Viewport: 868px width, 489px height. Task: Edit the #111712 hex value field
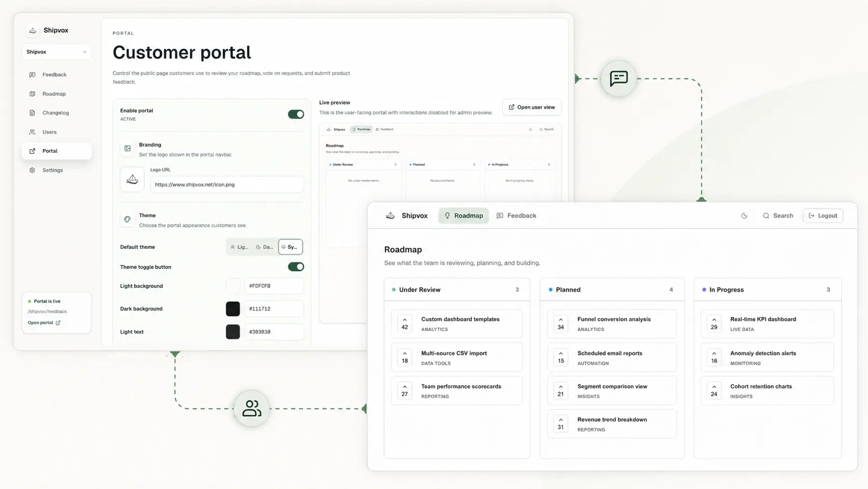pos(274,309)
